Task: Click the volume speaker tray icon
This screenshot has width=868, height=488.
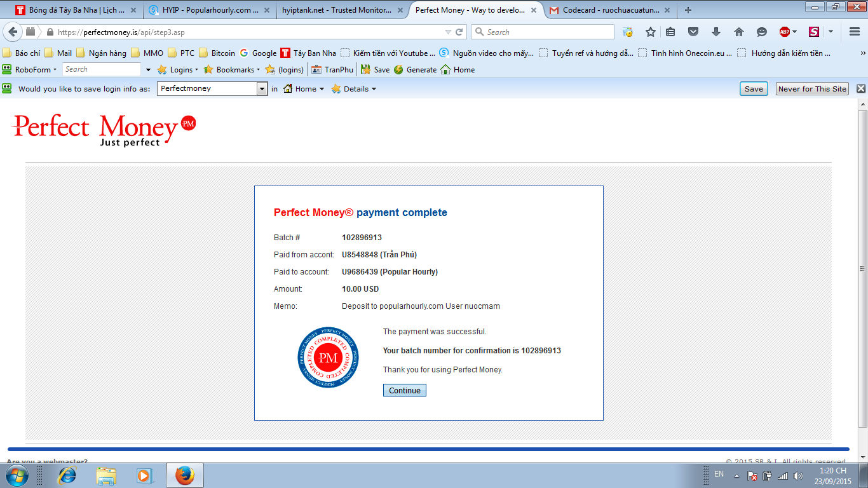Action: [798, 475]
